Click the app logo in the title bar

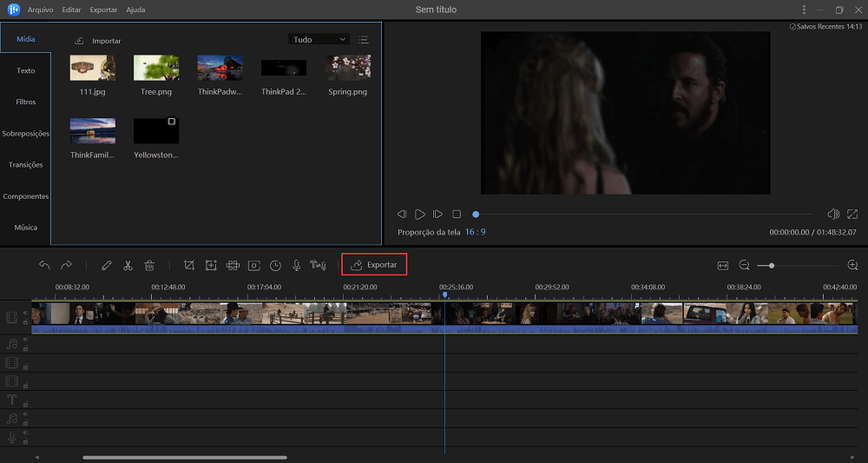point(14,10)
